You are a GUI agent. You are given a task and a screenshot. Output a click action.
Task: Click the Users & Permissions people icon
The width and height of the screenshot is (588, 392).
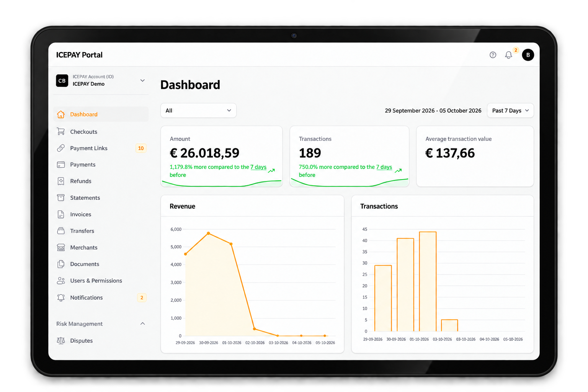(x=61, y=281)
